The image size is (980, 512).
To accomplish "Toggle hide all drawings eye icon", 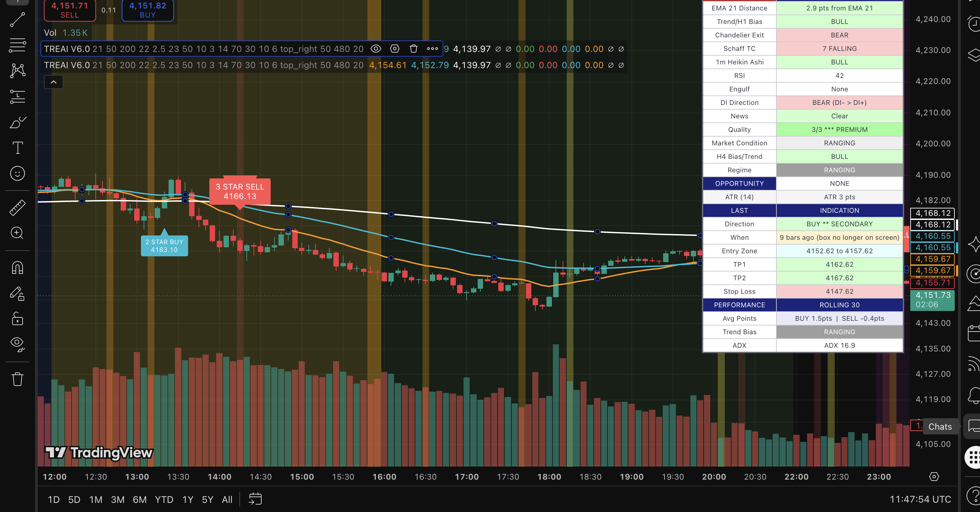I will click(x=18, y=344).
